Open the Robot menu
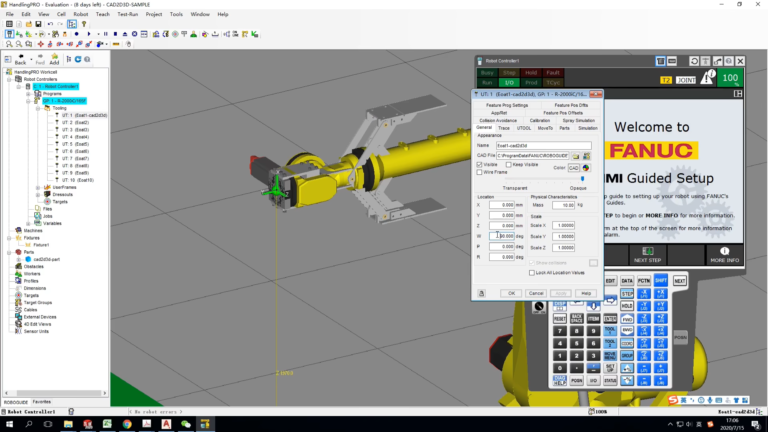The height and width of the screenshot is (432, 768). point(81,14)
